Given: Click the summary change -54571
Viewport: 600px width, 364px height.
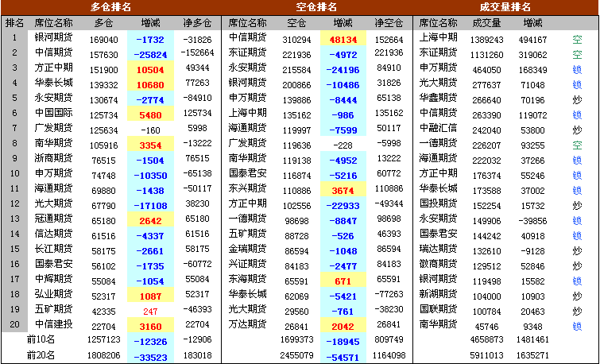Looking at the screenshot, I should click(x=343, y=358).
